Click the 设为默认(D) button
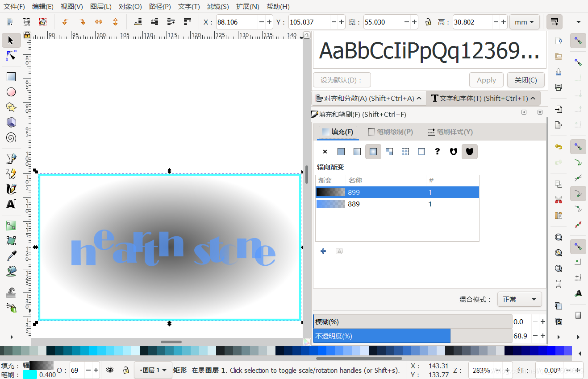The height and width of the screenshot is (379, 588). click(x=342, y=80)
